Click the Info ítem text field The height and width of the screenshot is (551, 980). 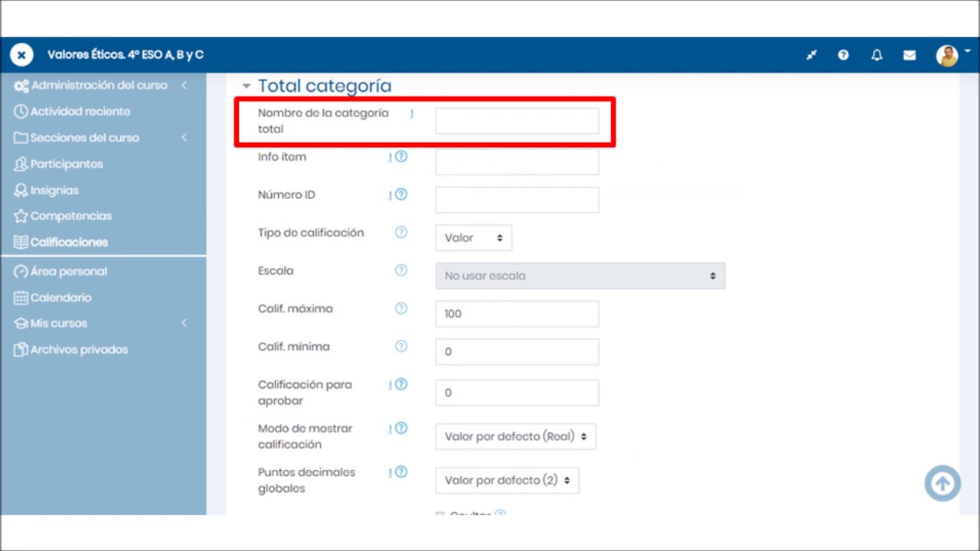coord(517,162)
